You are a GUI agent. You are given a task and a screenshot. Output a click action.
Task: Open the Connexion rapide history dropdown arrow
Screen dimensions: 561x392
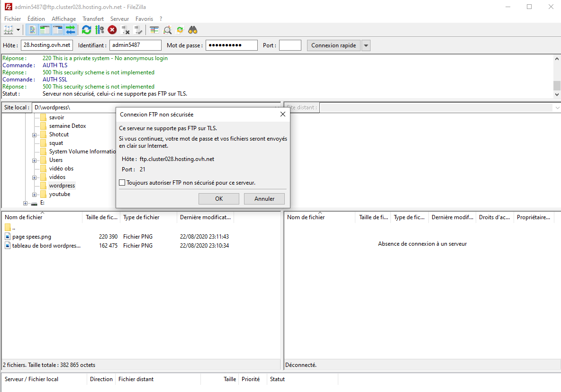[366, 45]
